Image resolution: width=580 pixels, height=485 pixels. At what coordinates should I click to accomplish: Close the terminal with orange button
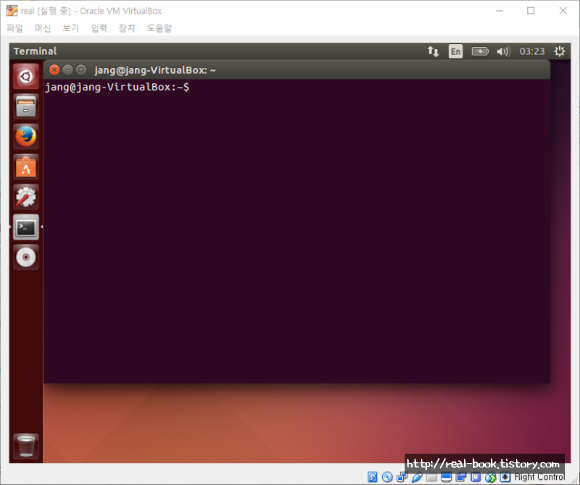pyautogui.click(x=54, y=70)
